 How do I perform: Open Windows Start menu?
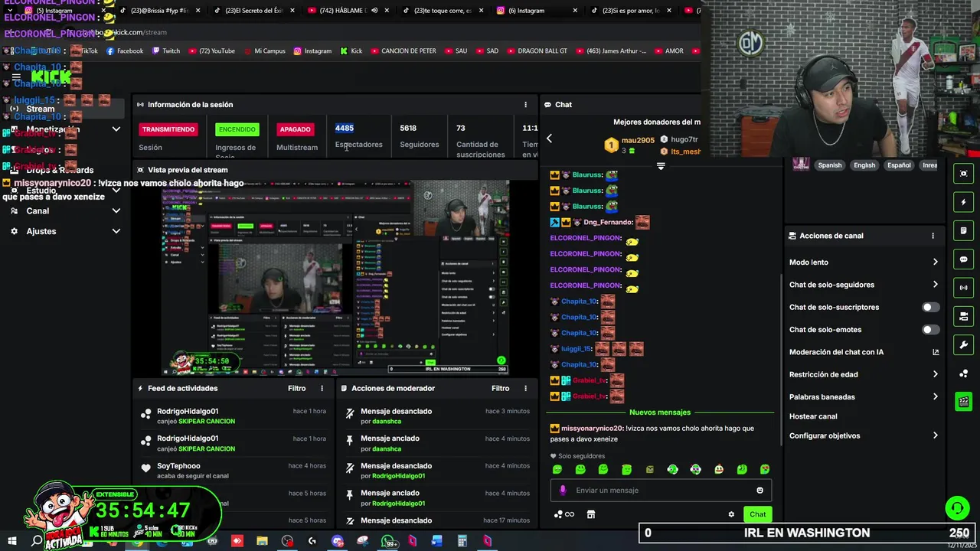12,540
